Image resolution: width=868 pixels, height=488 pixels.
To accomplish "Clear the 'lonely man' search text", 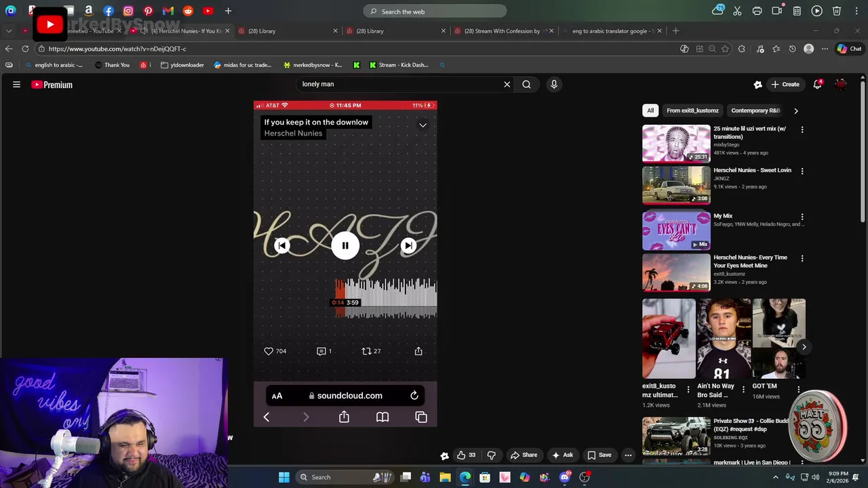I will [507, 84].
